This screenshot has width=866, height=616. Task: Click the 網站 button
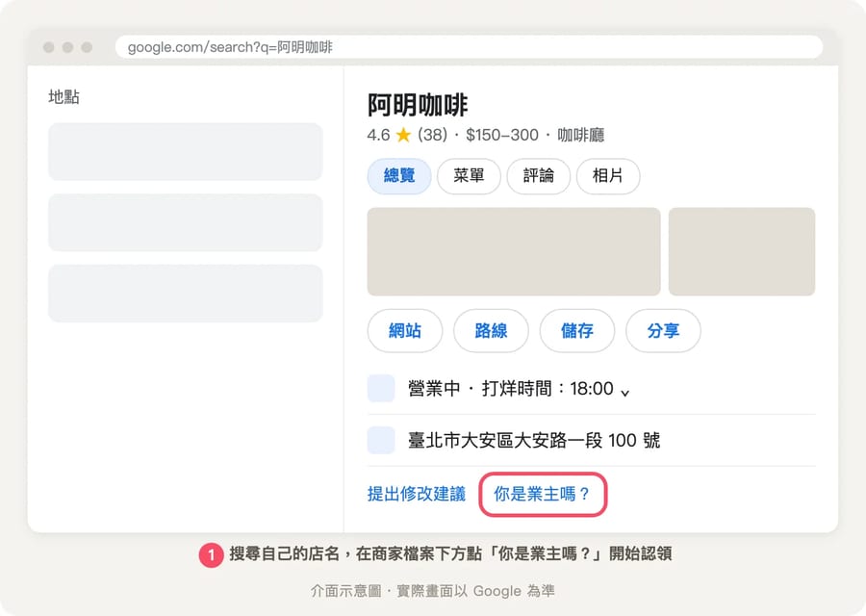coord(405,330)
